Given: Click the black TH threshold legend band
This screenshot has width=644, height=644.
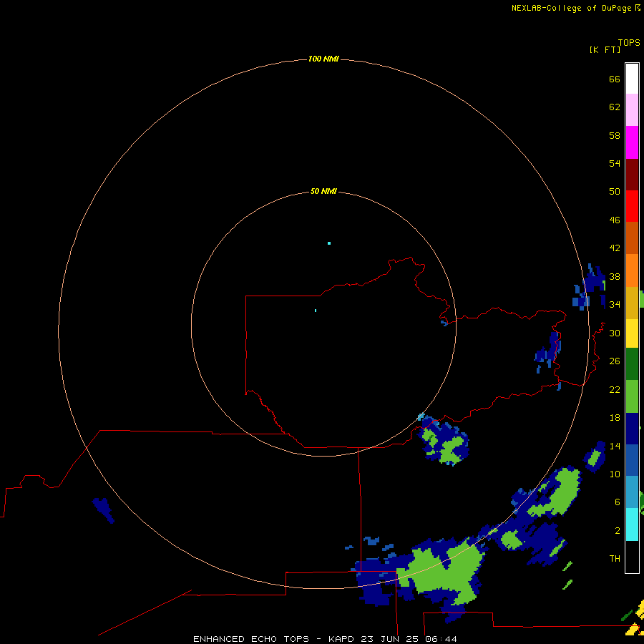Looking at the screenshot, I should [632, 557].
